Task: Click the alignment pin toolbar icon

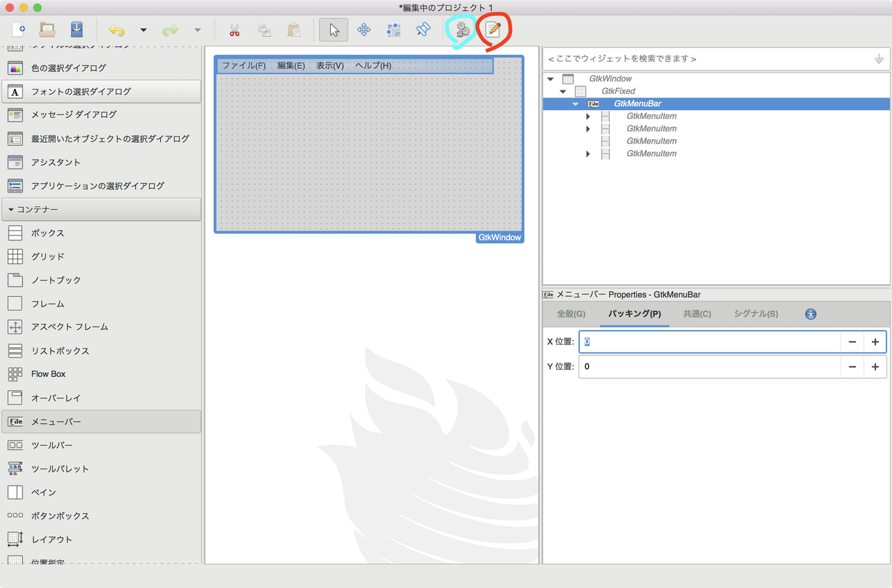Action: [423, 29]
